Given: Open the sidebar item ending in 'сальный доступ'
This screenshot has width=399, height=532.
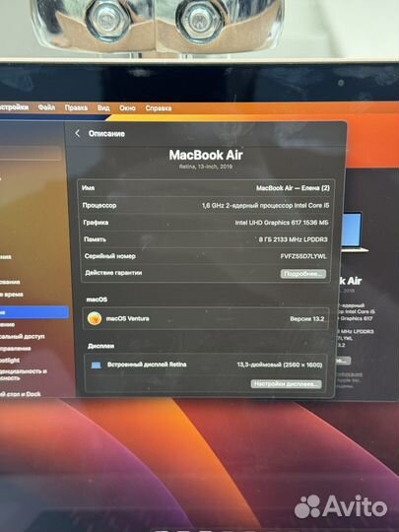Looking at the screenshot, I should pyautogui.click(x=23, y=336).
